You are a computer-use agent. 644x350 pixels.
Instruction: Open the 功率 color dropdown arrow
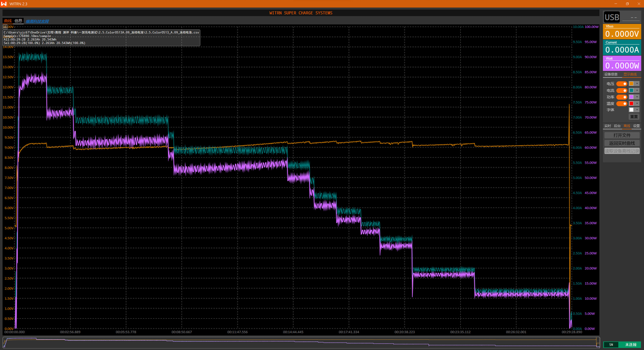pos(637,97)
